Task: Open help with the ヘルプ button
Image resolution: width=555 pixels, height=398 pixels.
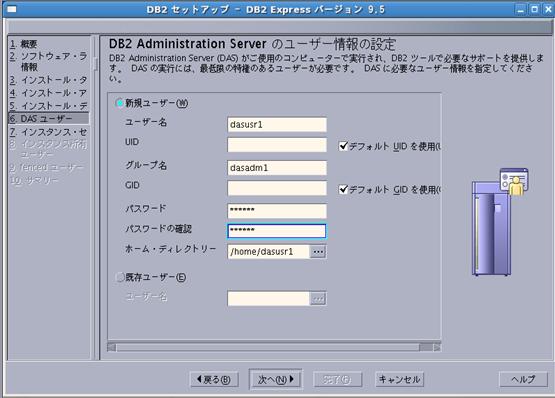Action: pos(523,380)
